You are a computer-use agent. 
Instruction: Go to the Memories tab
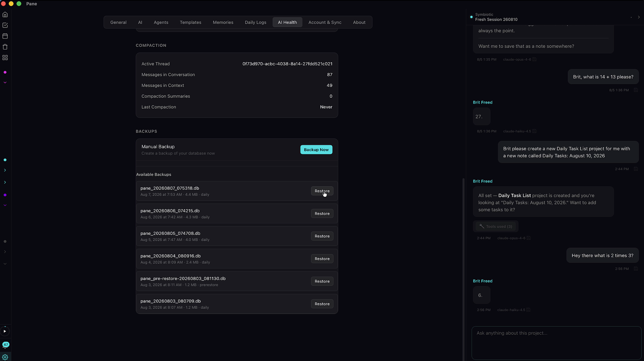pos(223,22)
